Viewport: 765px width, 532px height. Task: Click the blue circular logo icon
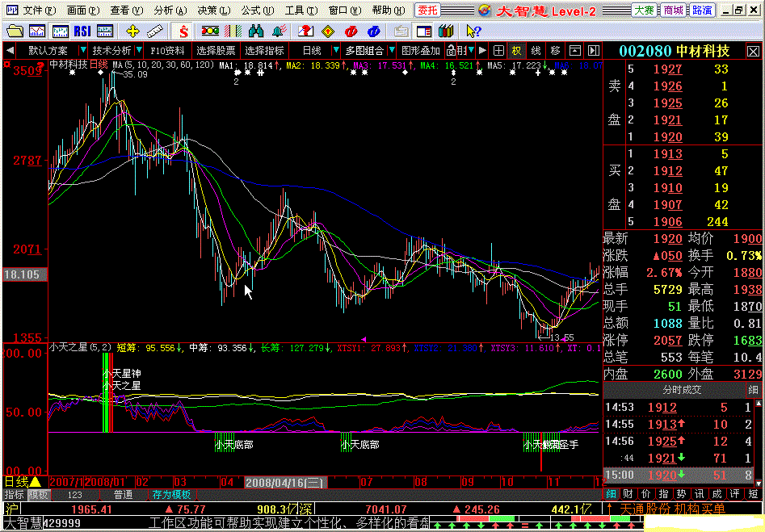[x=374, y=31]
